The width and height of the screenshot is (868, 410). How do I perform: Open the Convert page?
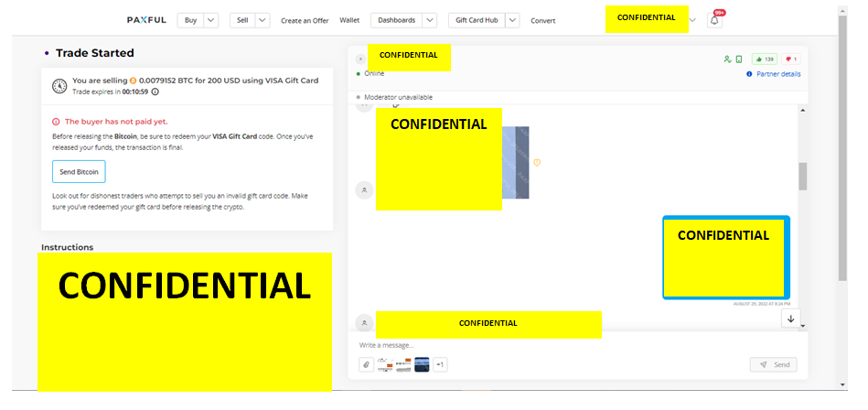pyautogui.click(x=543, y=20)
